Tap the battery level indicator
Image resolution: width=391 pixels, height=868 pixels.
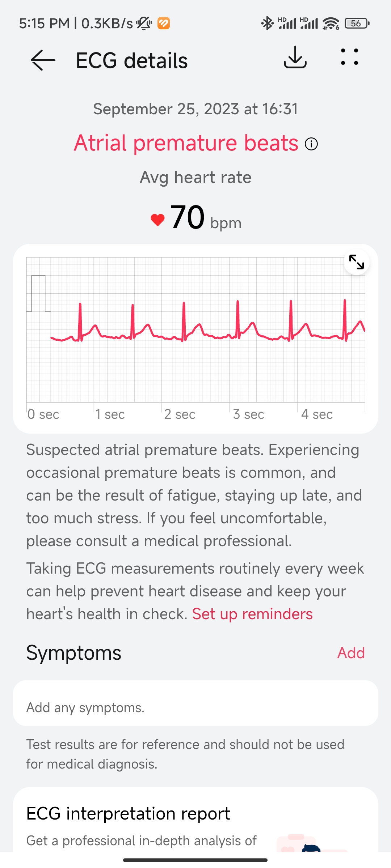point(357,24)
